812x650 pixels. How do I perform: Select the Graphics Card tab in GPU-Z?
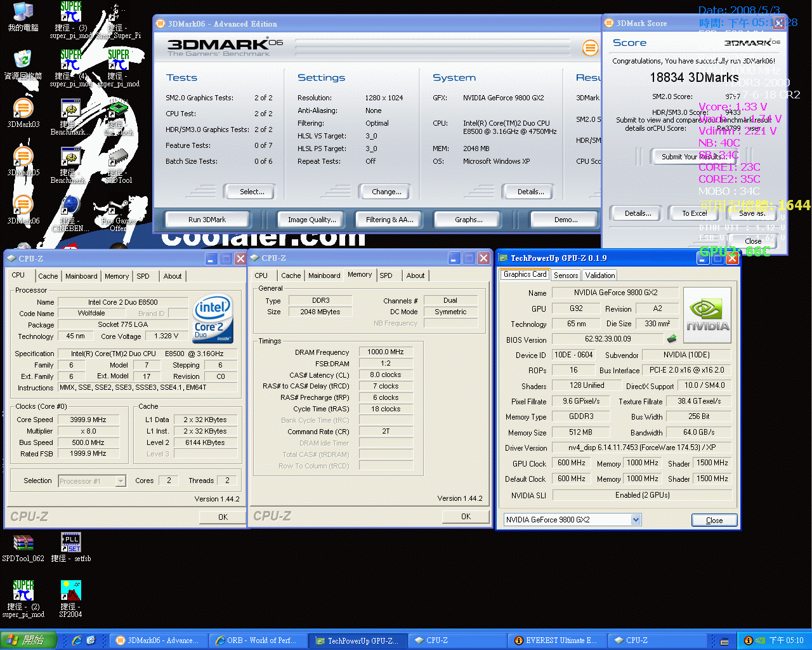pyautogui.click(x=525, y=274)
